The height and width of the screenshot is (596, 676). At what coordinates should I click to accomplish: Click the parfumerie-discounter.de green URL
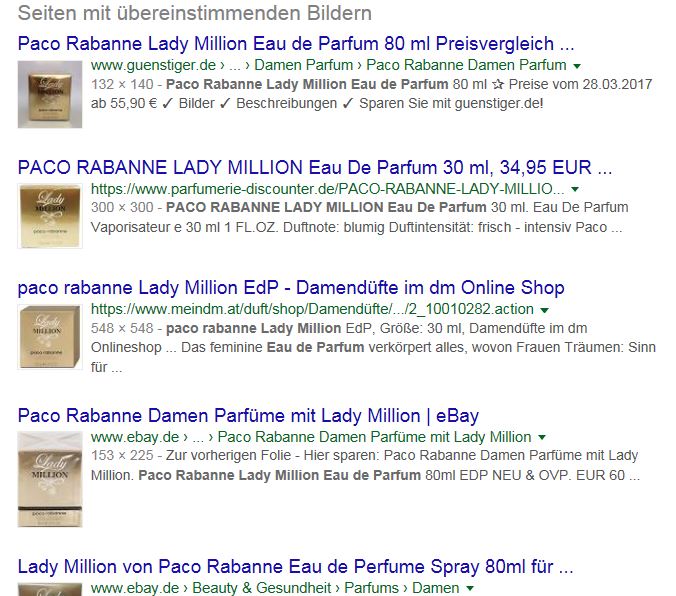pyautogui.click(x=328, y=189)
